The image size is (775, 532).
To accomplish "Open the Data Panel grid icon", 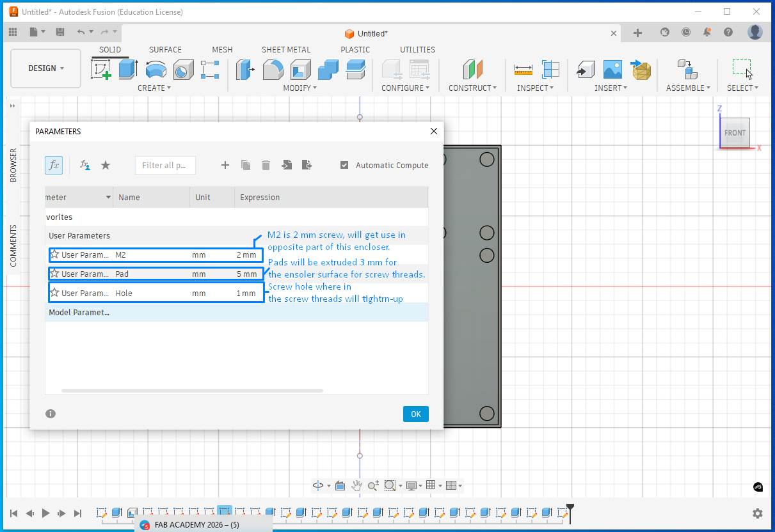I will (13, 32).
